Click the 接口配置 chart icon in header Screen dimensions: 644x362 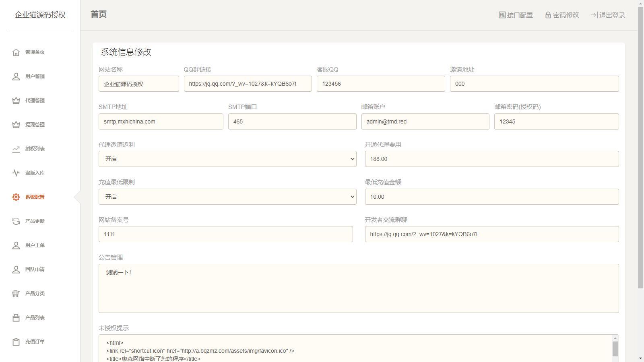pyautogui.click(x=502, y=15)
